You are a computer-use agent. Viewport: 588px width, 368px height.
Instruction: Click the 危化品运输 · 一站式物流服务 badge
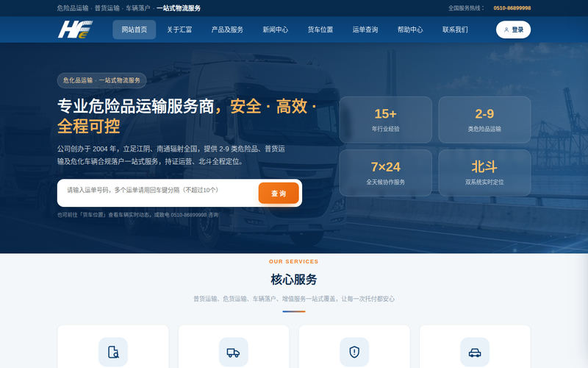click(101, 80)
